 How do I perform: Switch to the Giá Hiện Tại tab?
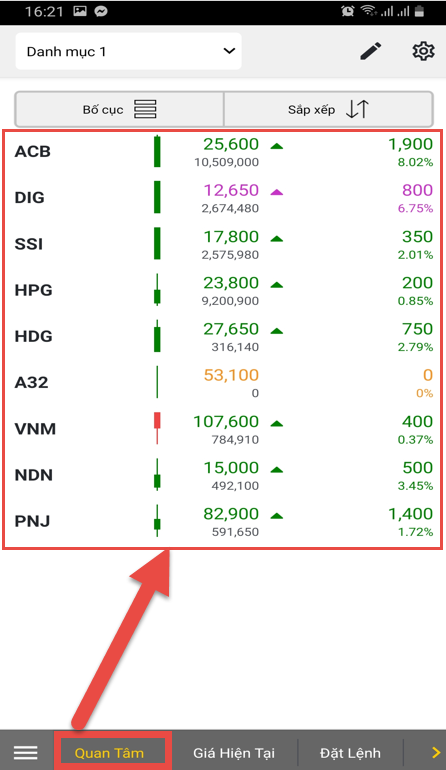[234, 753]
